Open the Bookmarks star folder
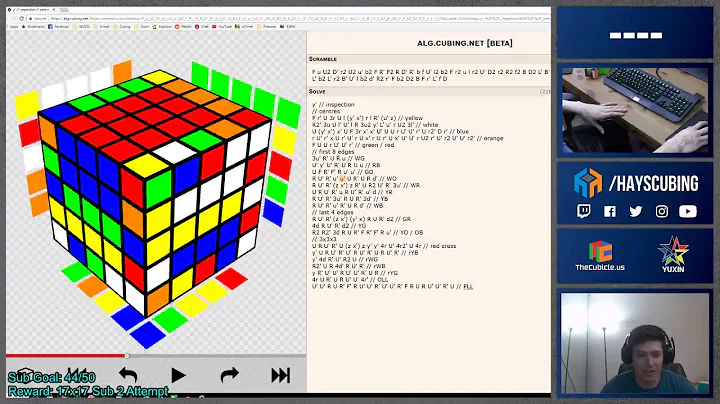 tap(33, 27)
